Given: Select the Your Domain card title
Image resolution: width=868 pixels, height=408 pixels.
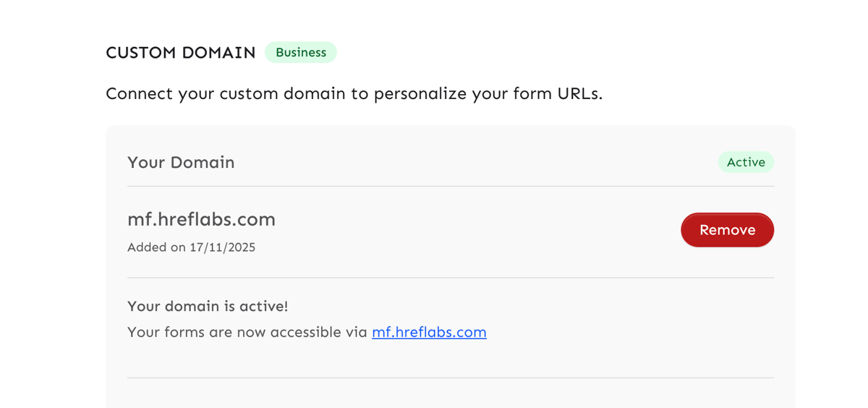Looking at the screenshot, I should 181,162.
